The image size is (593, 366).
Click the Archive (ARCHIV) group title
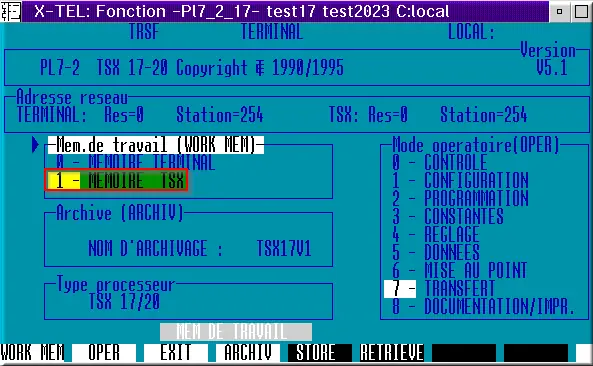(120, 213)
